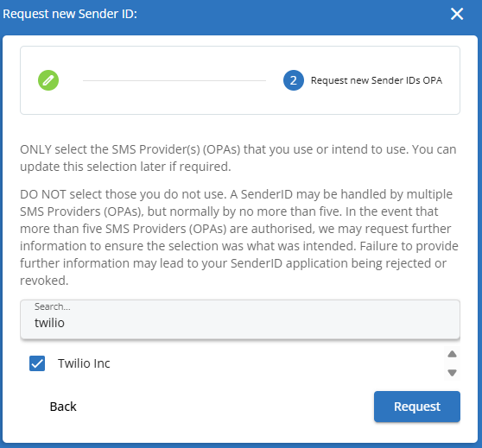Viewport: 482px width, 448px height.
Task: Submit with the Request button
Action: point(417,407)
